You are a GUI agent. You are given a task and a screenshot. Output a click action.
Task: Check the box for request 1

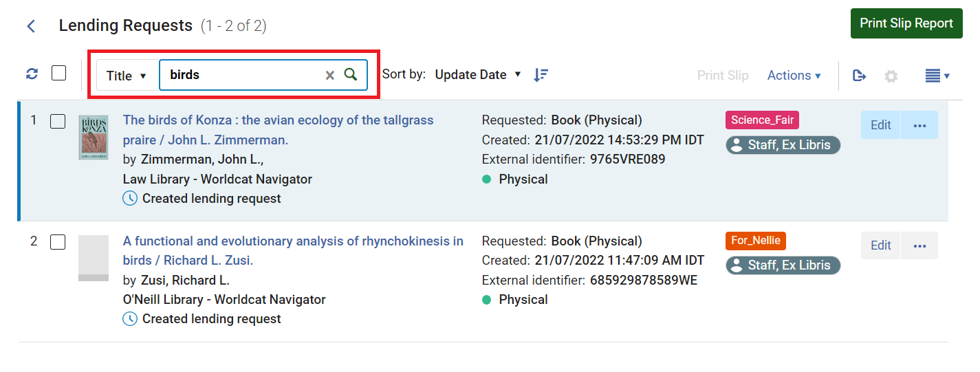pyautogui.click(x=58, y=122)
